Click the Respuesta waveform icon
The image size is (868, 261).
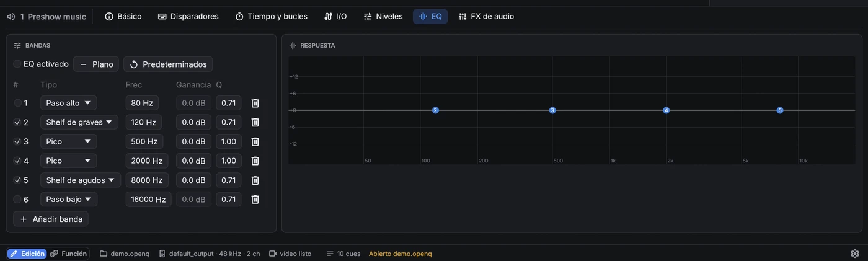[293, 46]
